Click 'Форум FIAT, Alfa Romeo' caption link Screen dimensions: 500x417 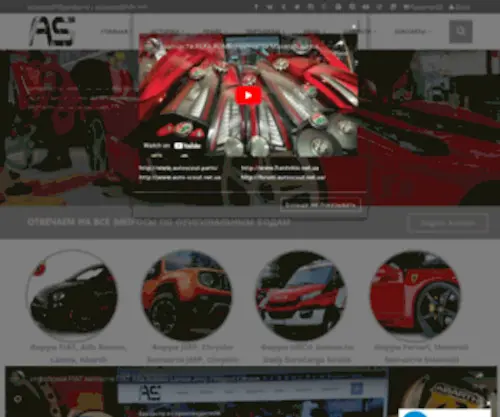(78, 347)
